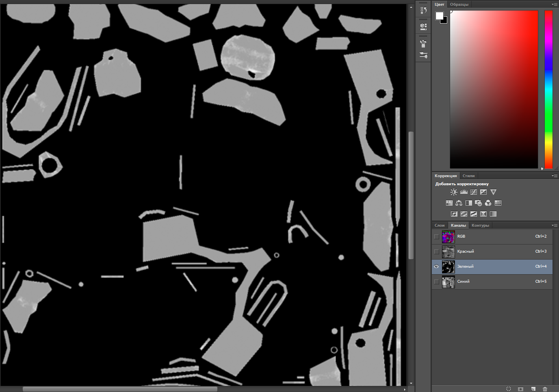
Task: Open the Коррекция panel flyout menu
Action: pyautogui.click(x=555, y=175)
